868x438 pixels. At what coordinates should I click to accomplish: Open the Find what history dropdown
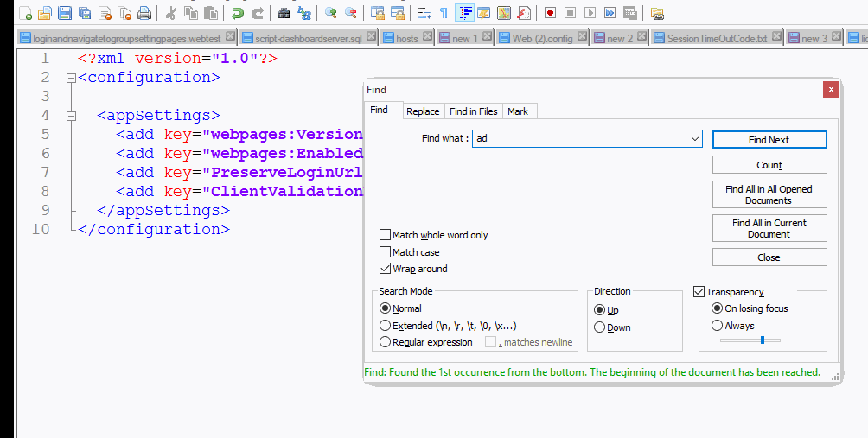coord(695,139)
